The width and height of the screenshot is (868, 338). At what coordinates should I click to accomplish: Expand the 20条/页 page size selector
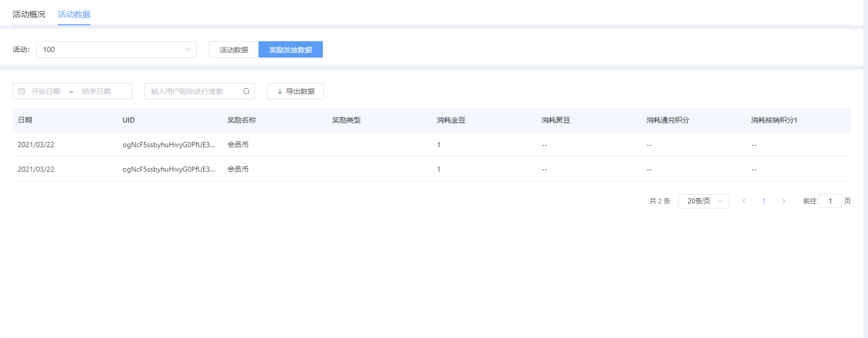click(x=703, y=201)
